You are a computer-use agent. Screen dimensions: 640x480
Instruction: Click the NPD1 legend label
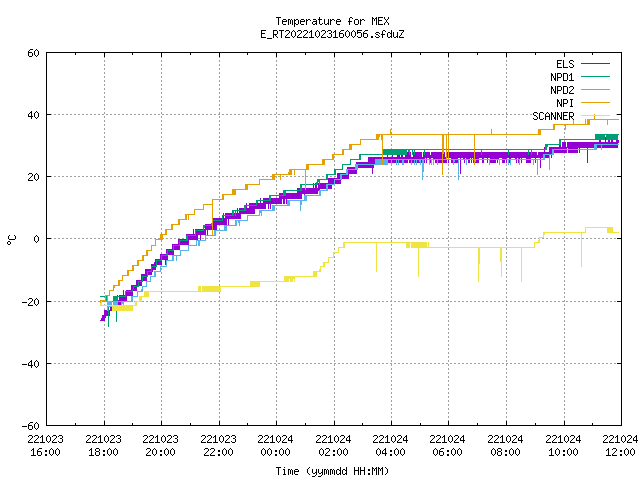click(x=562, y=77)
